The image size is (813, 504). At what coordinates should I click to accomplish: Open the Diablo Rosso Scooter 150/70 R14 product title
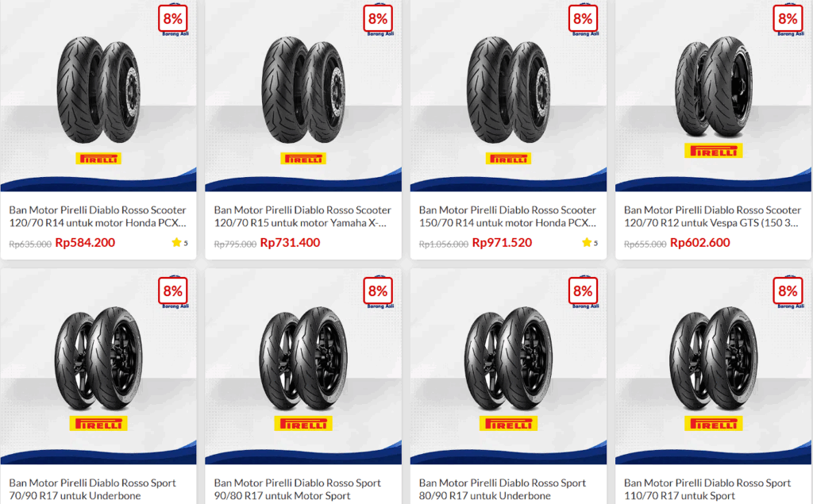click(507, 216)
